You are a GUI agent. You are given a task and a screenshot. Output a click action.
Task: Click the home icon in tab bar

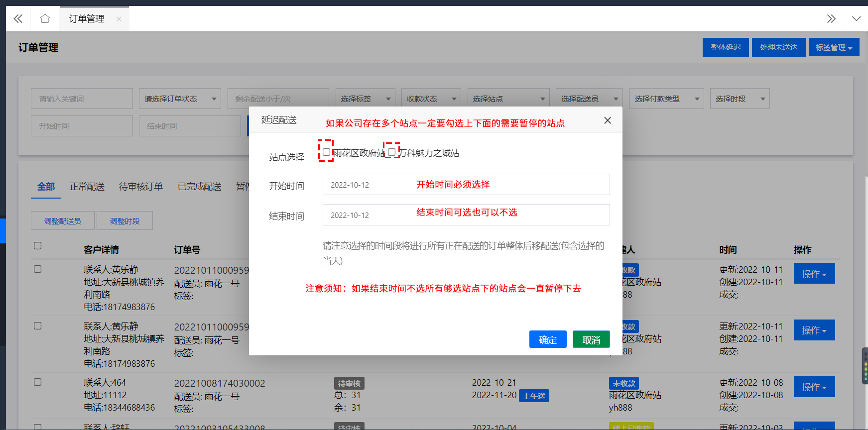(45, 19)
